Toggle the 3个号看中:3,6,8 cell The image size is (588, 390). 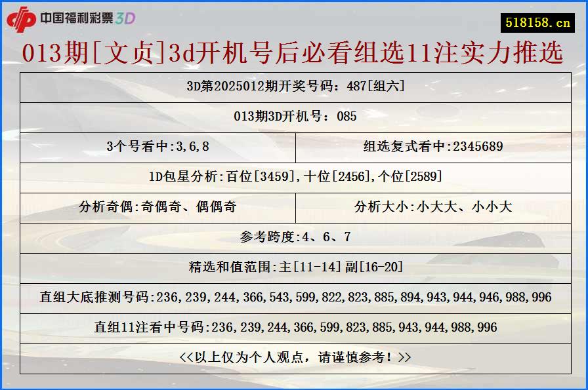tap(157, 147)
